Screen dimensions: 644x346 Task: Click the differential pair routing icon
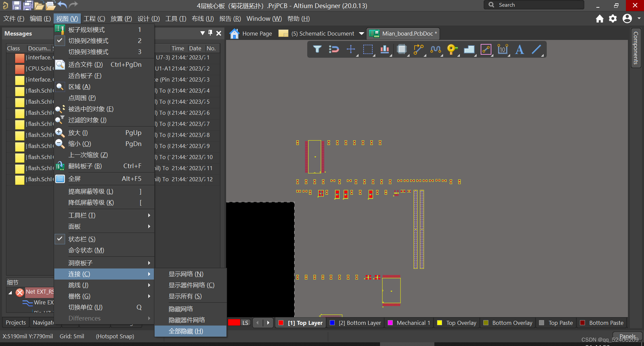[435, 49]
